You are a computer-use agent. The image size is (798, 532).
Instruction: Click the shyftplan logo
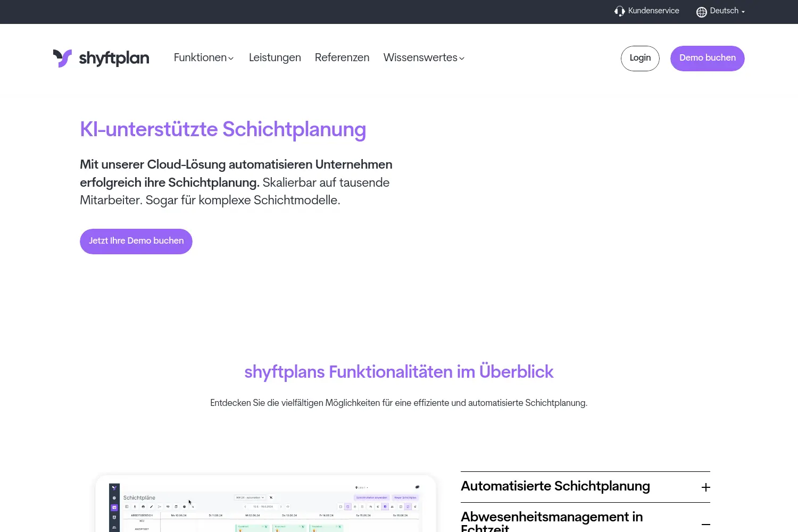point(101,58)
